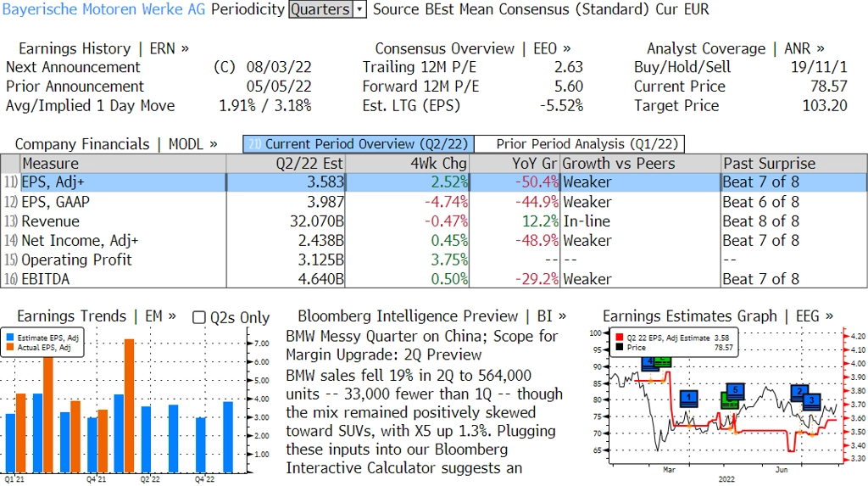Click the Trailing 12M P/E value 2.63

[x=569, y=67]
